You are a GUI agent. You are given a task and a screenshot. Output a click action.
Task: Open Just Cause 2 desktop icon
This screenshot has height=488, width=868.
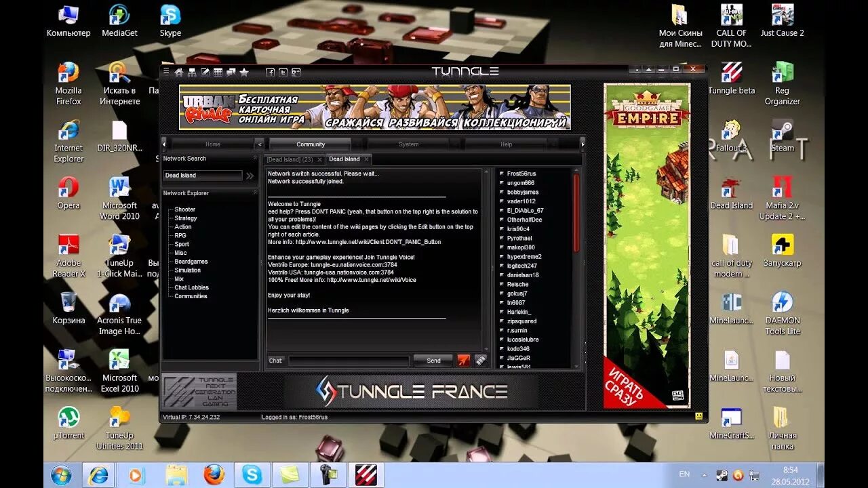(x=783, y=22)
